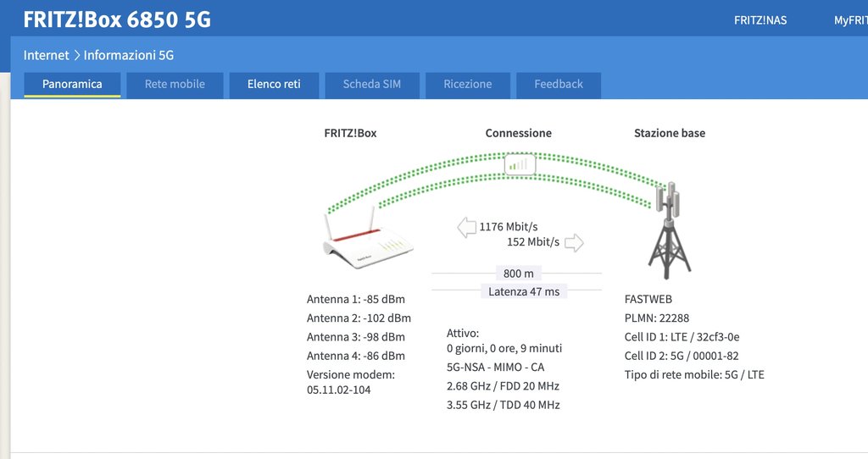
Task: Click the Internet breadcrumb link
Action: pyautogui.click(x=46, y=55)
